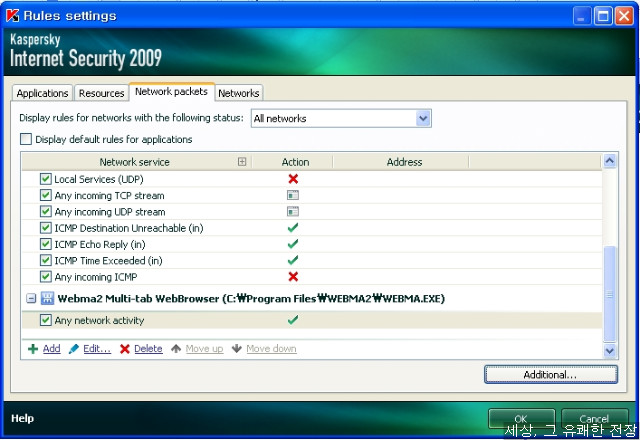640x440 pixels.
Task: Uncheck Any incoming TCP stream rule
Action: (46, 195)
